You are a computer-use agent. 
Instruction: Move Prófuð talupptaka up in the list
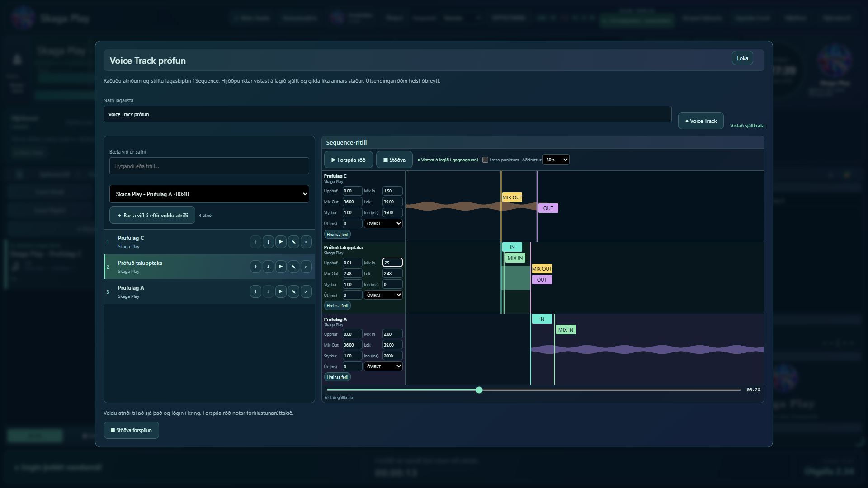pos(255,267)
